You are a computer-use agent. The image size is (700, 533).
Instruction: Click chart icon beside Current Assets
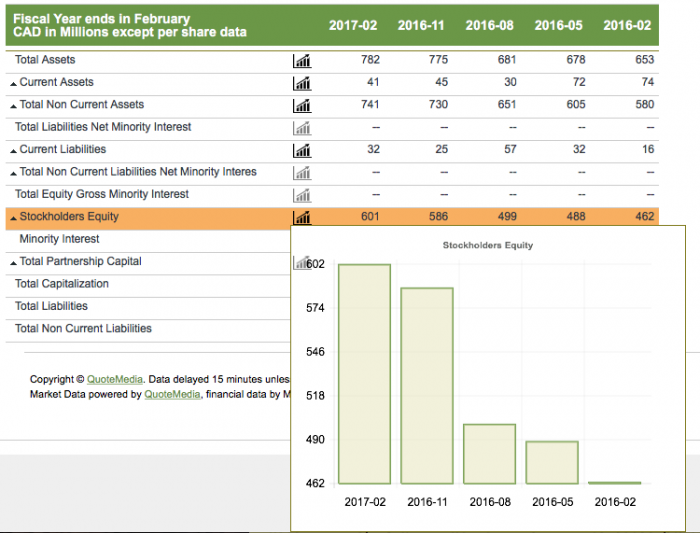(x=301, y=83)
